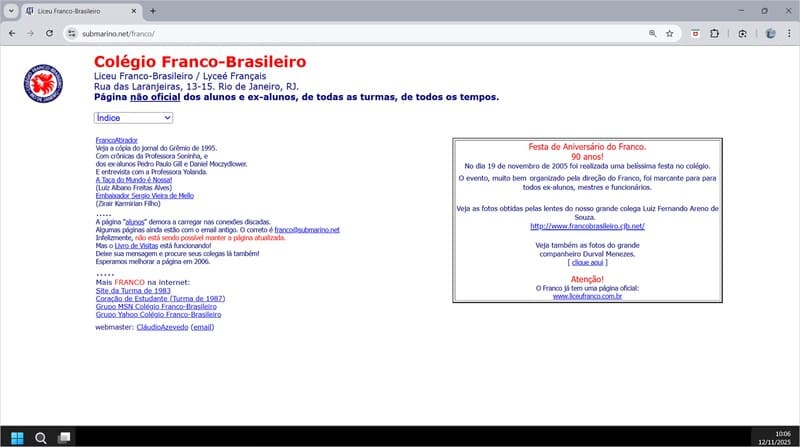Expand the Índice dropdown list
Viewport: 800px width, 447px height.
(133, 118)
